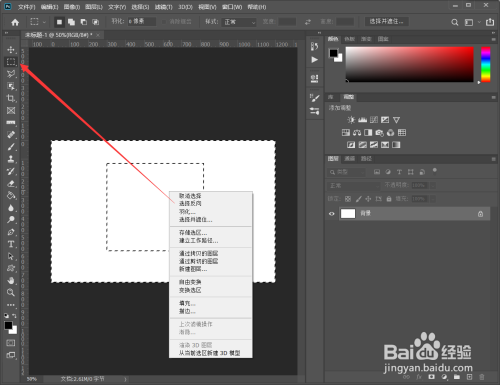Open Search icon in options bar

454,22
